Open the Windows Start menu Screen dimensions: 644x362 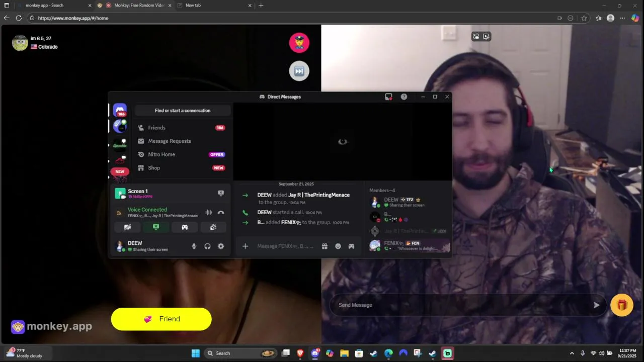click(x=195, y=353)
